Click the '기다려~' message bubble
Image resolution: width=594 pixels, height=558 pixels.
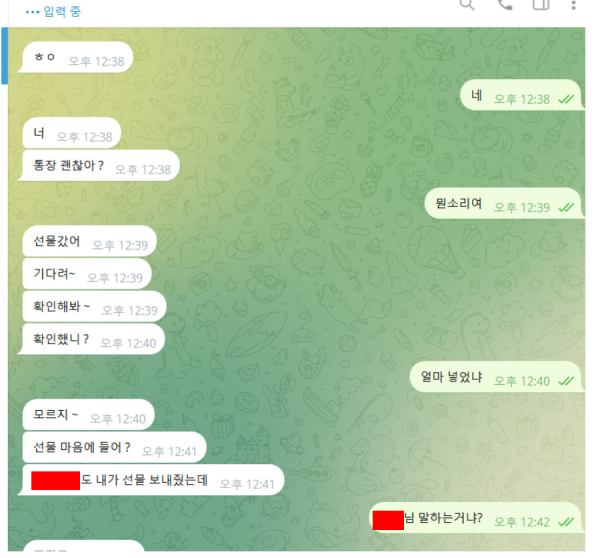tap(86, 274)
